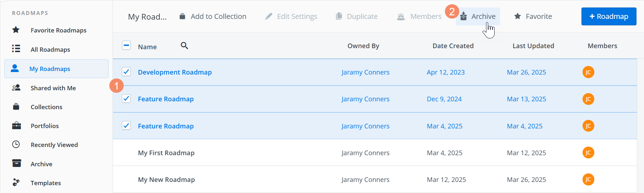
Task: Sort by the Last Updated column header
Action: [533, 46]
